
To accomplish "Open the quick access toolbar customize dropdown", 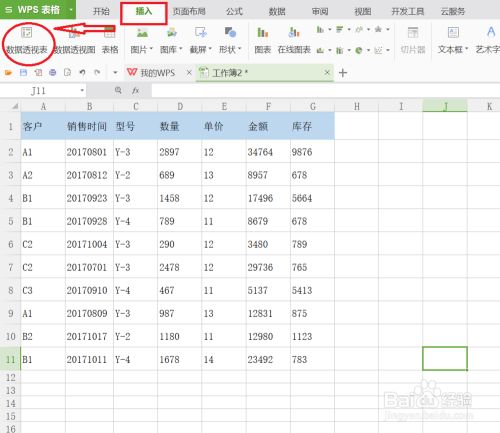I will click(115, 72).
